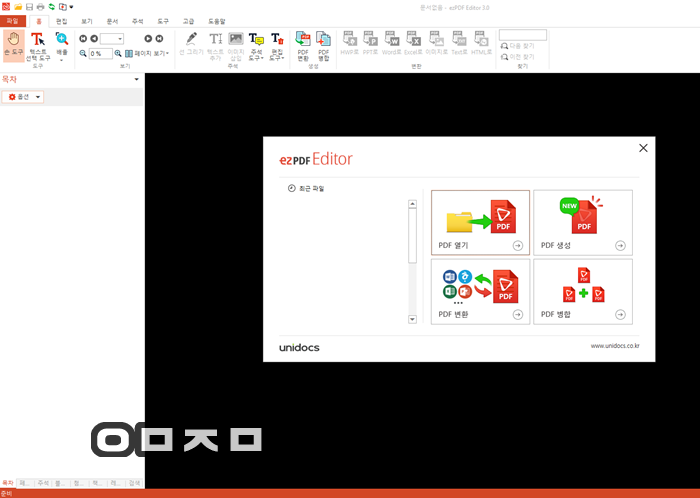Click the PDF 병합 card in dialog
The height and width of the screenshot is (498, 700).
point(583,291)
